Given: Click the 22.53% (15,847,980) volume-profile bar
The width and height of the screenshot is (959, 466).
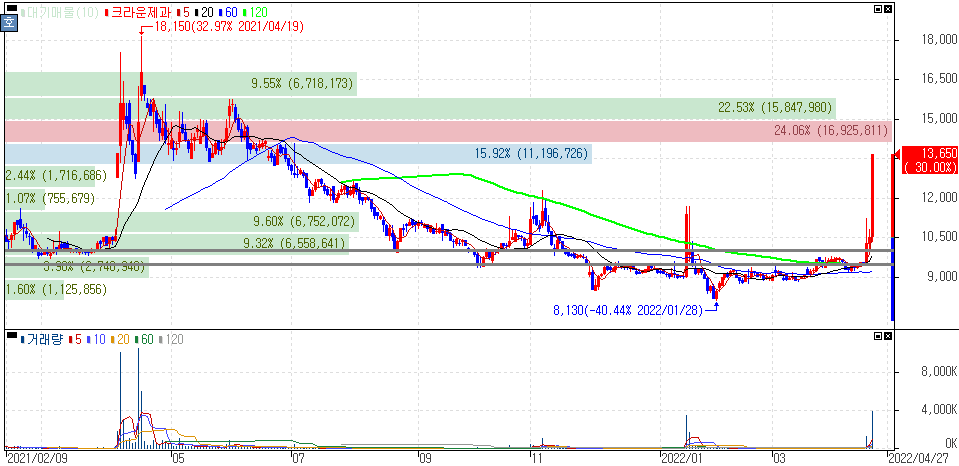Looking at the screenshot, I should point(420,108).
